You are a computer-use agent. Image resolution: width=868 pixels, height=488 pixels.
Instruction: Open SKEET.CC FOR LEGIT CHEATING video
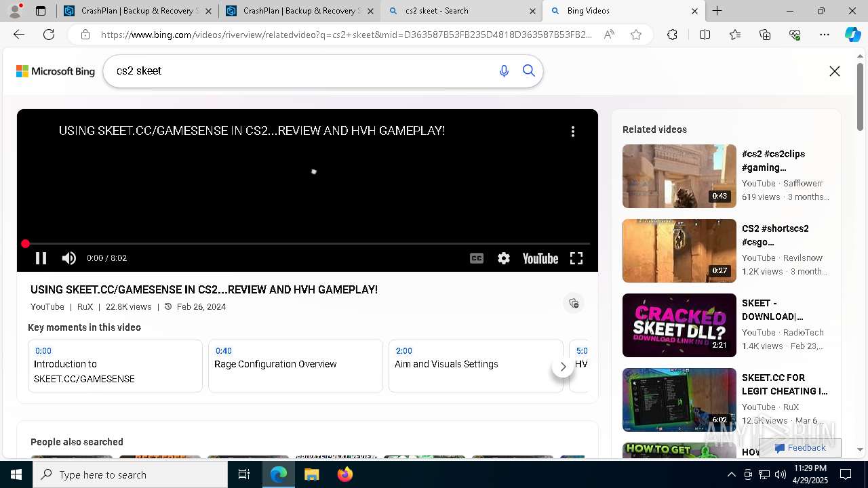[x=679, y=400]
